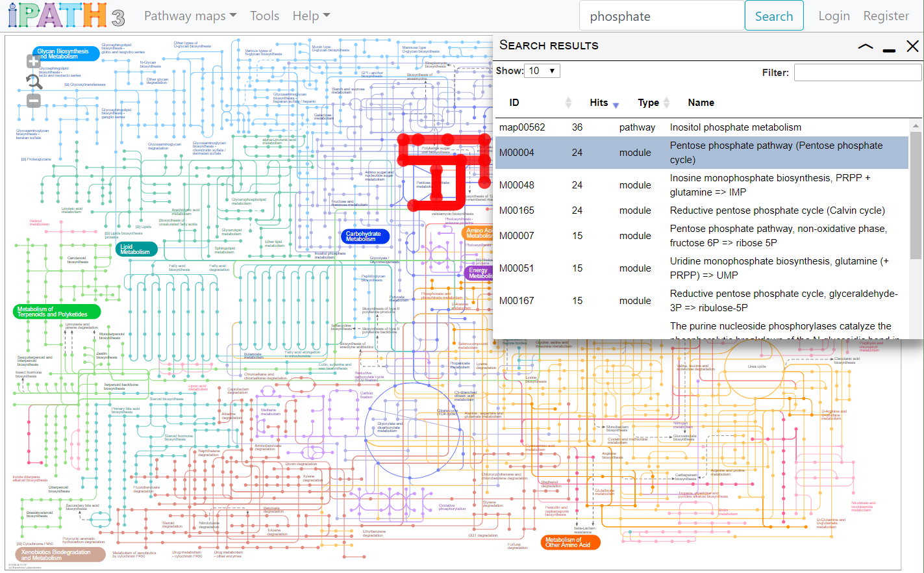Click the Login link
The image size is (924, 573).
click(834, 16)
